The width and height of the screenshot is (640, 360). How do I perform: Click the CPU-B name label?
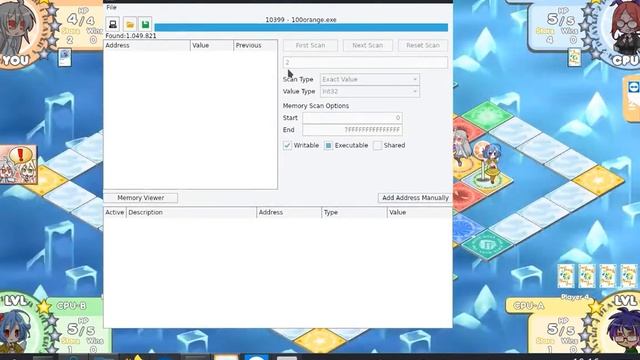click(x=71, y=306)
